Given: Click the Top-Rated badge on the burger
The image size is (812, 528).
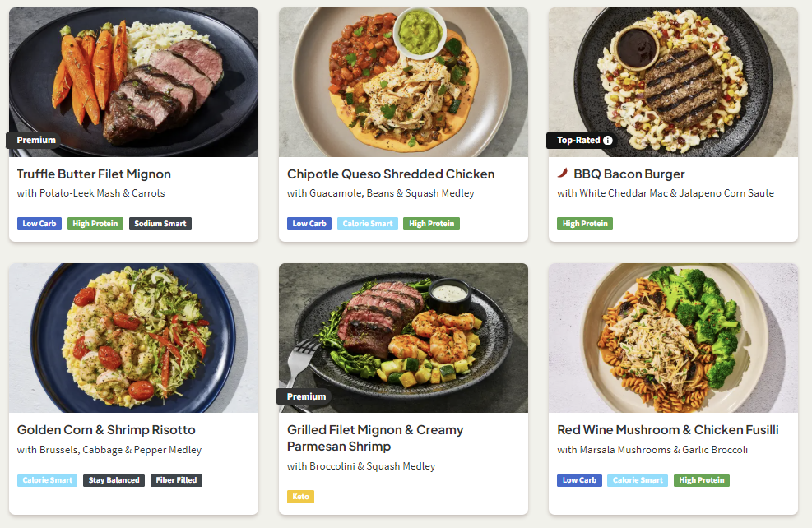Looking at the screenshot, I should [578, 141].
